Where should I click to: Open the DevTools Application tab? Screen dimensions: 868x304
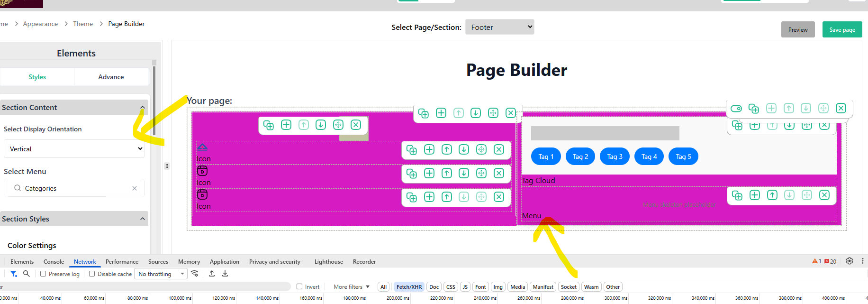point(225,261)
